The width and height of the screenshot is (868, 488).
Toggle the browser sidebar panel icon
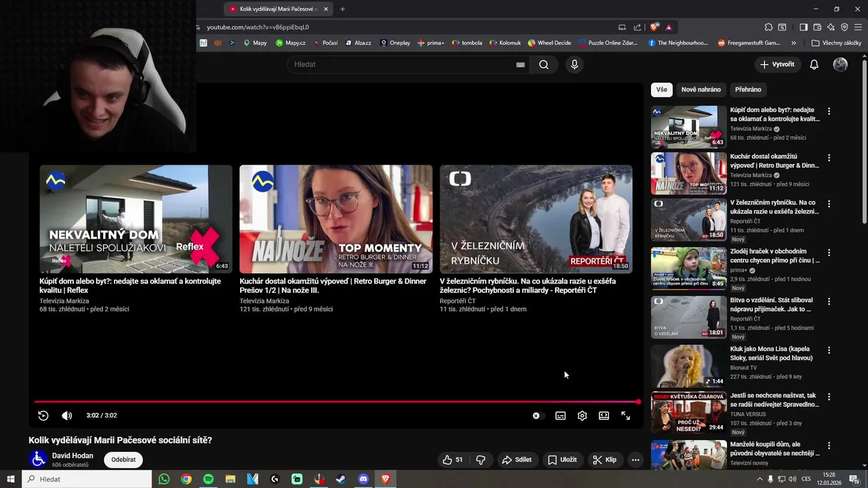804,27
